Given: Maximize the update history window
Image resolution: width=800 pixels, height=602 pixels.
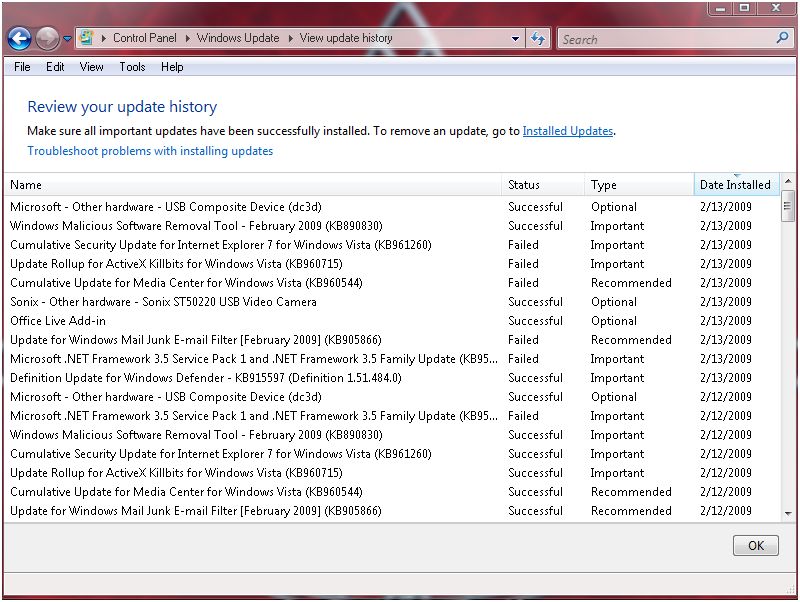Looking at the screenshot, I should (744, 8).
